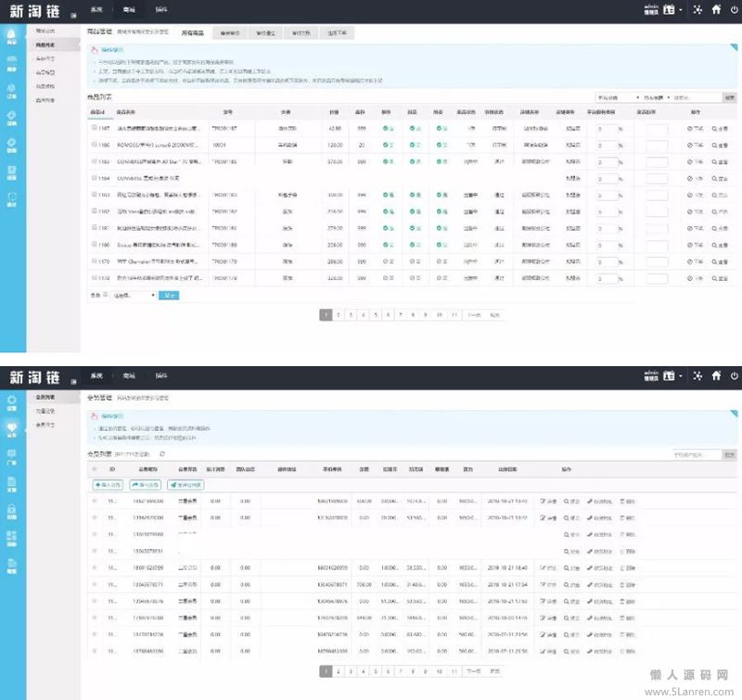Viewport: 742px width, 700px height.
Task: Click the fullscreen icon in the lower header
Action: click(x=697, y=375)
